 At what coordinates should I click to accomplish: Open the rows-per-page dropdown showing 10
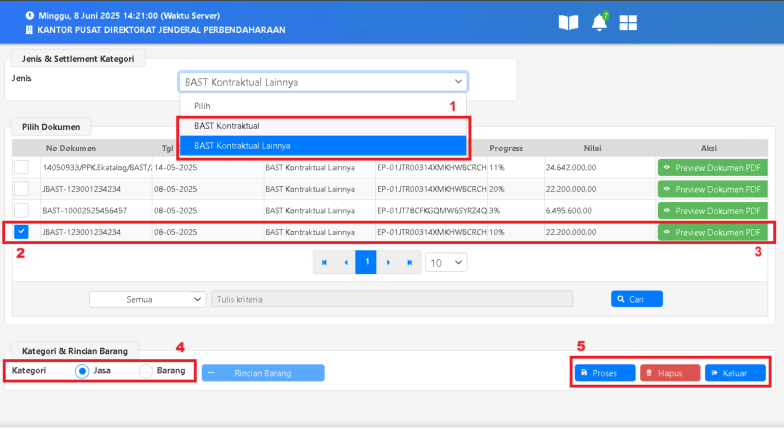(446, 262)
